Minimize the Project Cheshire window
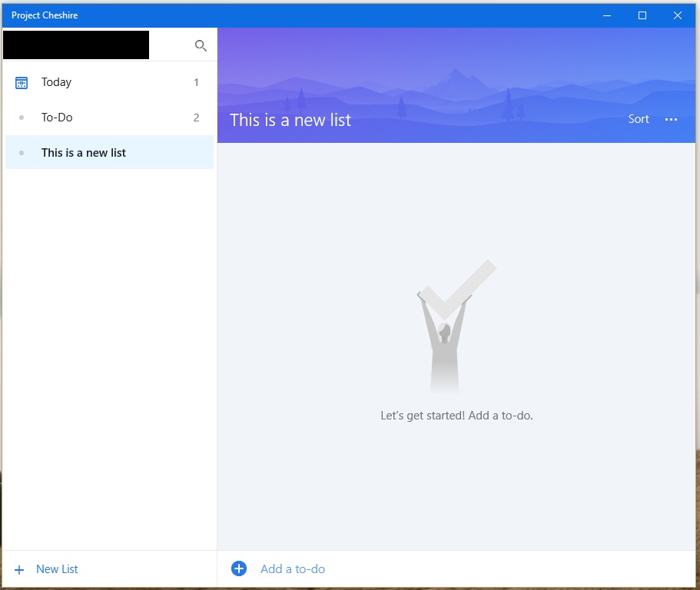This screenshot has width=700, height=590. (x=607, y=15)
